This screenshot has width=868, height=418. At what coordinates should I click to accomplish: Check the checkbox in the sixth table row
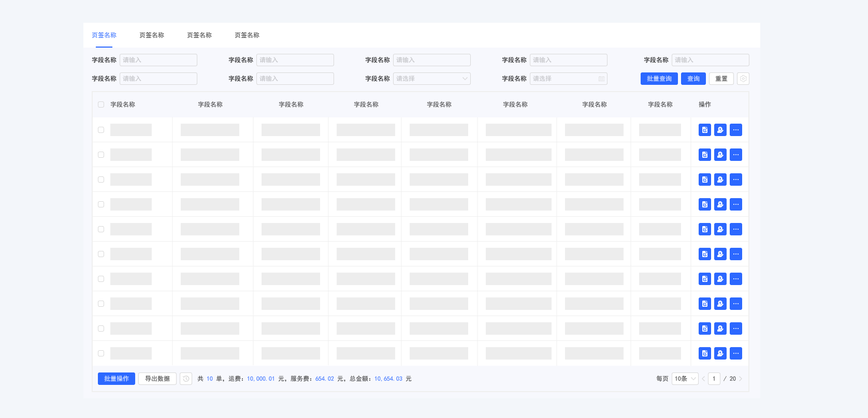click(x=101, y=254)
